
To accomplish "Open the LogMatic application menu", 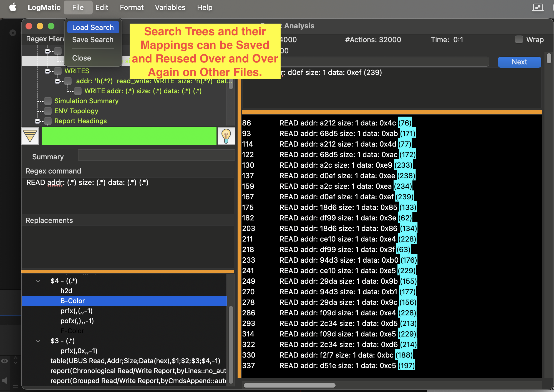I will [44, 7].
